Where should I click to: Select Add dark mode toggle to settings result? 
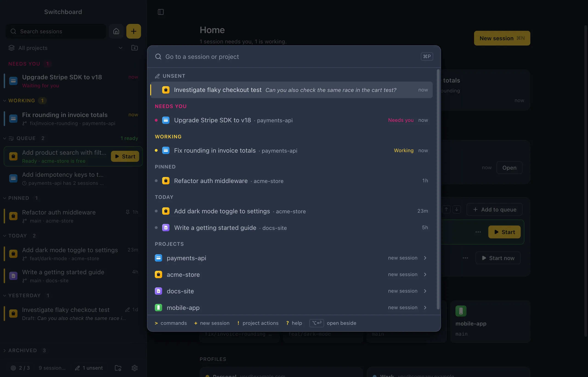tap(291, 211)
